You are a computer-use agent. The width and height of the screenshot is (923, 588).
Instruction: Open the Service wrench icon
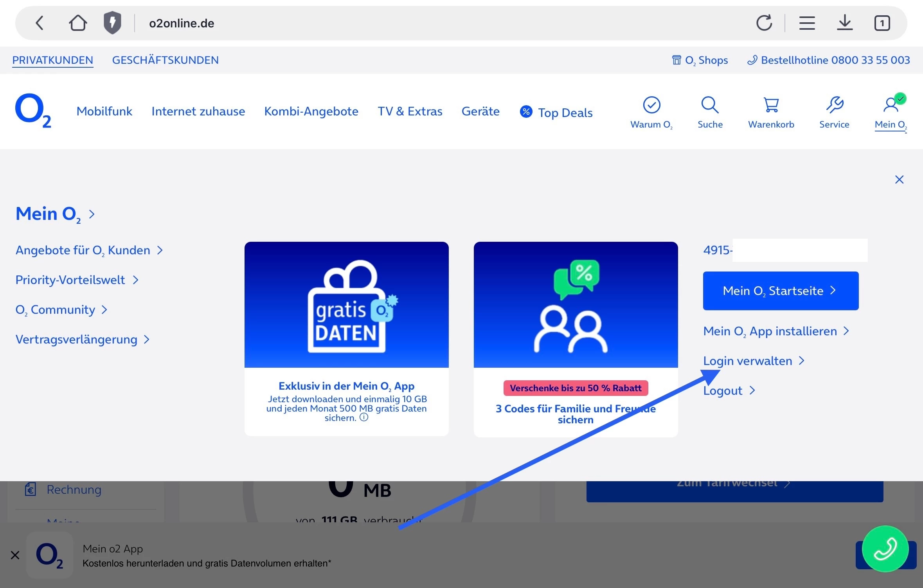834,105
